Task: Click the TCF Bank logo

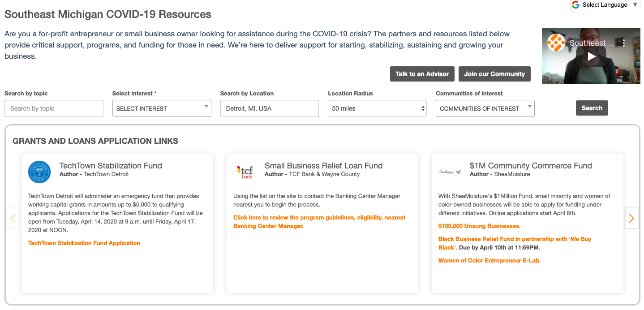Action: (x=245, y=172)
